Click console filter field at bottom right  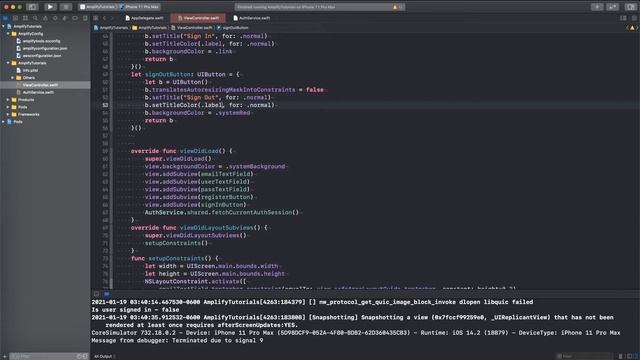tap(584, 356)
